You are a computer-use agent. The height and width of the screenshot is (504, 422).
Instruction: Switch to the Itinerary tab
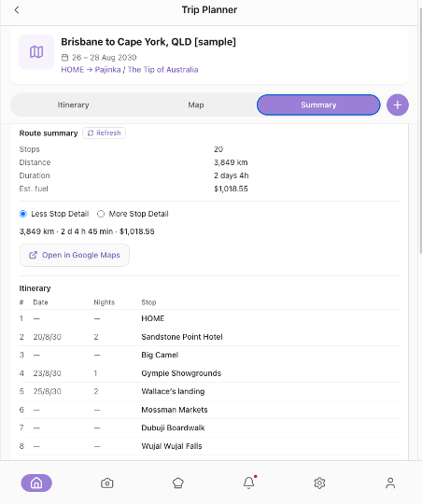pyautogui.click(x=74, y=105)
